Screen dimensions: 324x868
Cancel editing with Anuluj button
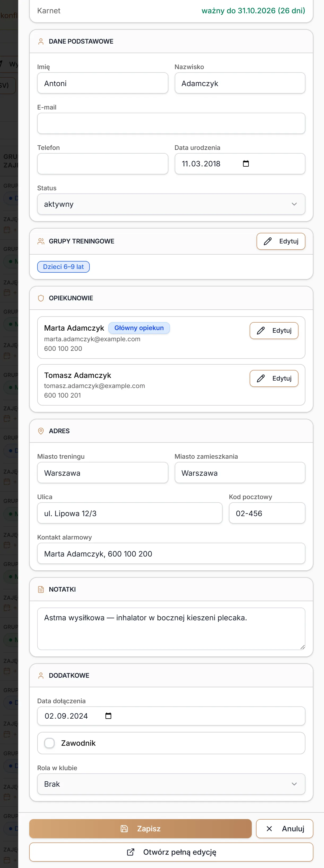(285, 829)
